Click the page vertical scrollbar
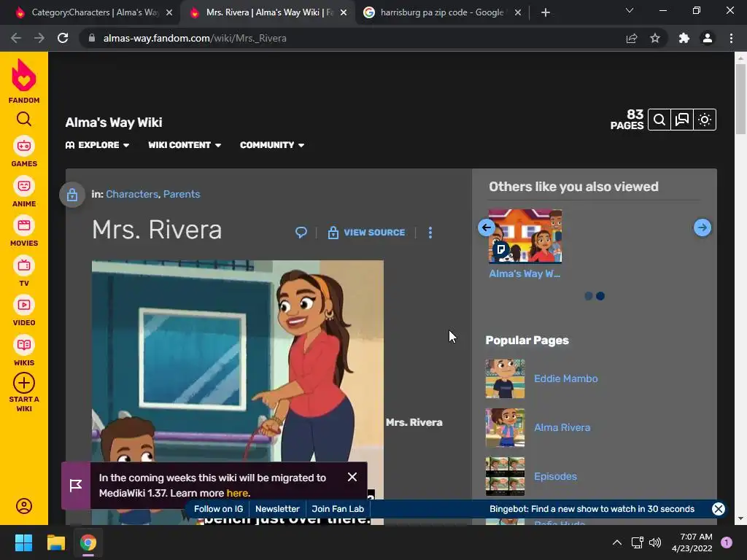 point(740,99)
